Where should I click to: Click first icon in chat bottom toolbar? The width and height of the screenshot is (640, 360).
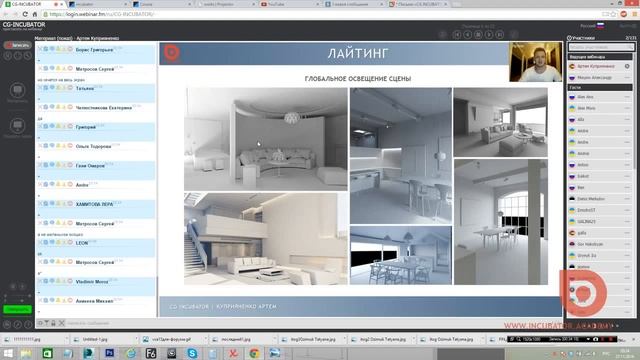[x=40, y=323]
